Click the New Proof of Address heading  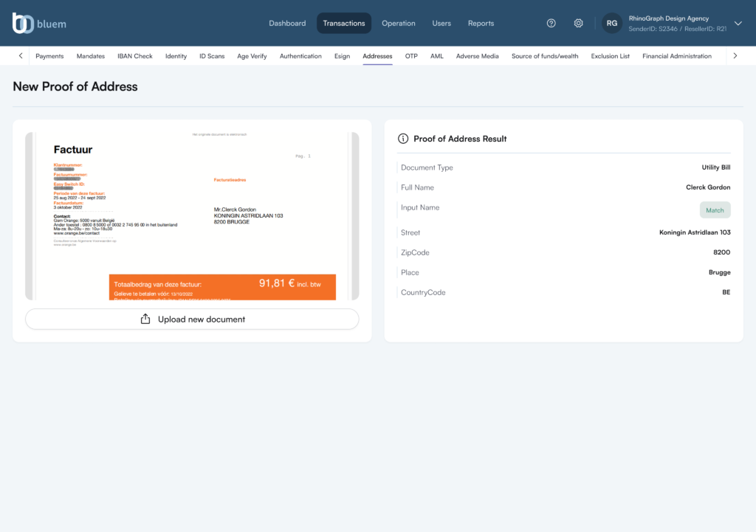click(75, 86)
